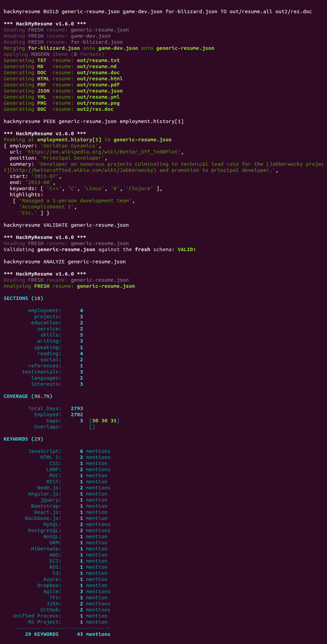Image resolution: width=327 pixels, height=644 pixels.
Task: Click the 'out/resume.png' output path
Action: 98,103
